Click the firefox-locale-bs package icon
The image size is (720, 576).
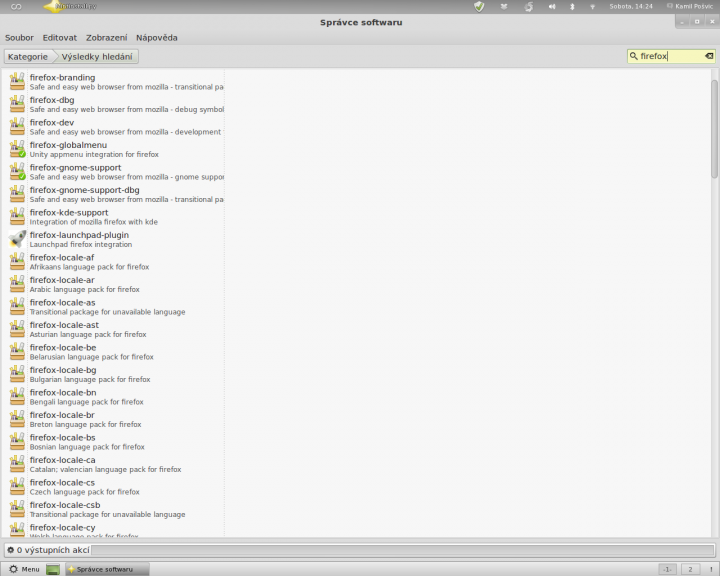[17, 441]
